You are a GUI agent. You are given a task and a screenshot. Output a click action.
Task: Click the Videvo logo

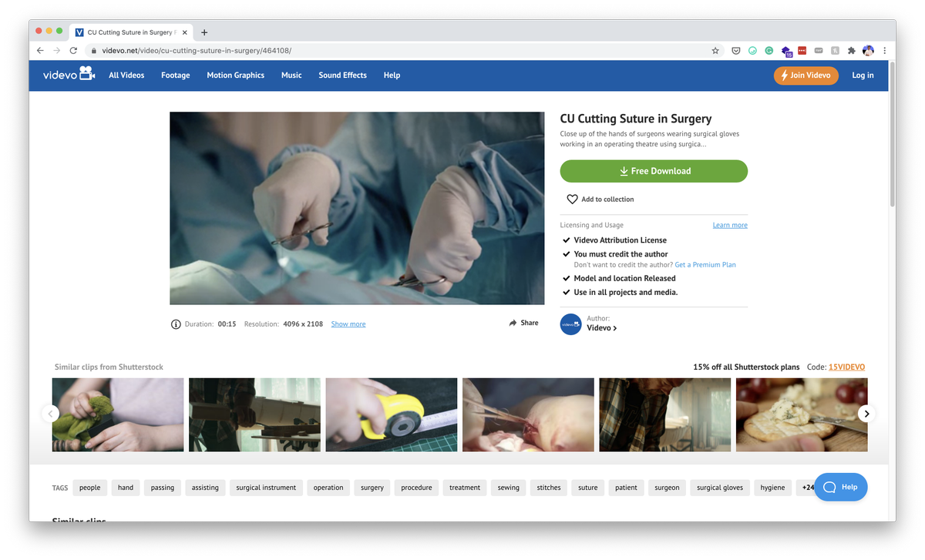click(69, 75)
